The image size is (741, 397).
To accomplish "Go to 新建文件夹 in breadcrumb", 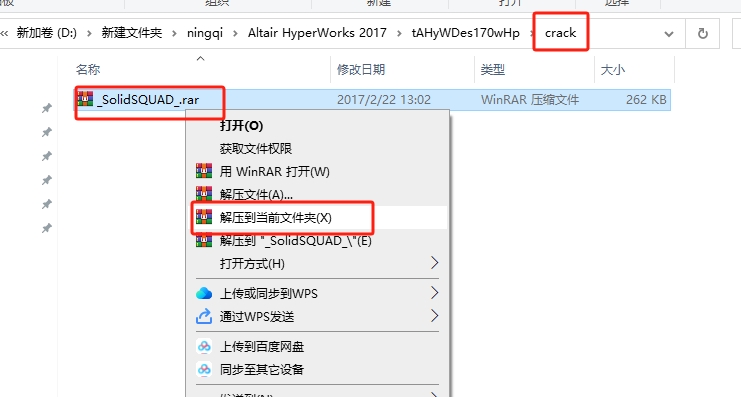I will [x=132, y=33].
